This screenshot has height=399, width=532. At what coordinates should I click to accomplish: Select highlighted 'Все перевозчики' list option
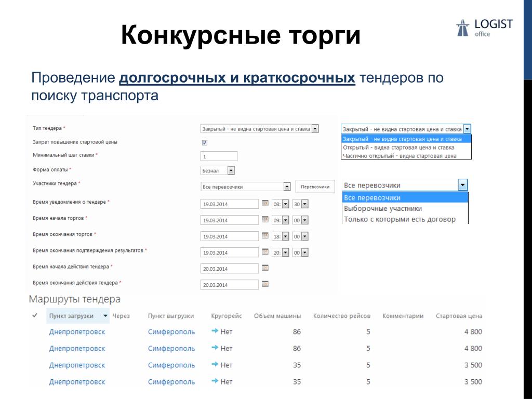[405, 197]
